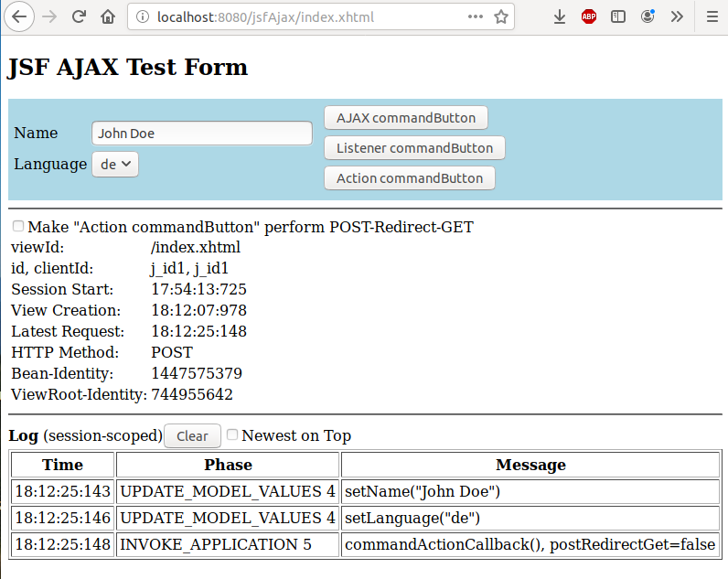
Task: Click the Adblock Plus extension icon
Action: pyautogui.click(x=589, y=16)
